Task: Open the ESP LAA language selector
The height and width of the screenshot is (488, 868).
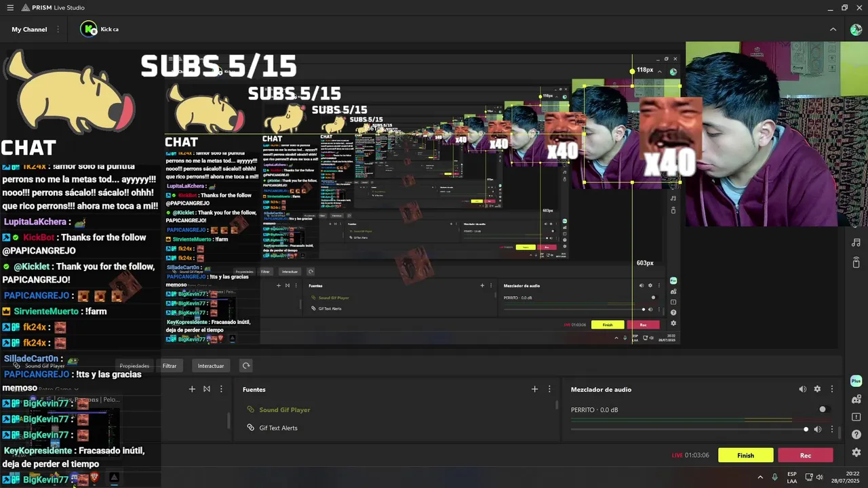Action: click(x=792, y=477)
